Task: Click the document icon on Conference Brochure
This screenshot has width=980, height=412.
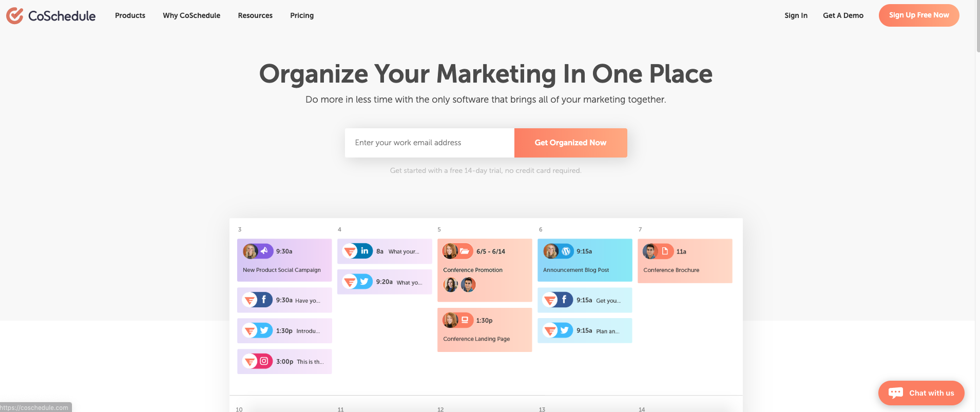Action: [665, 251]
